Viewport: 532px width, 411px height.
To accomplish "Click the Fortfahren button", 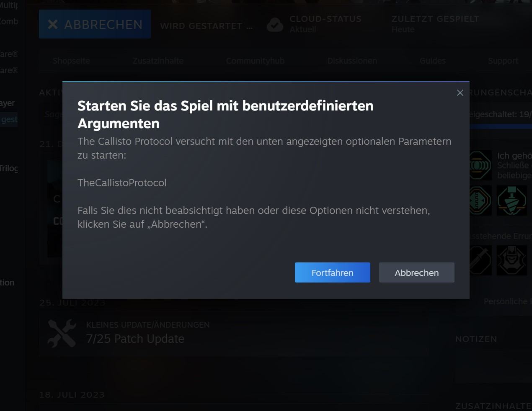I will pyautogui.click(x=332, y=272).
